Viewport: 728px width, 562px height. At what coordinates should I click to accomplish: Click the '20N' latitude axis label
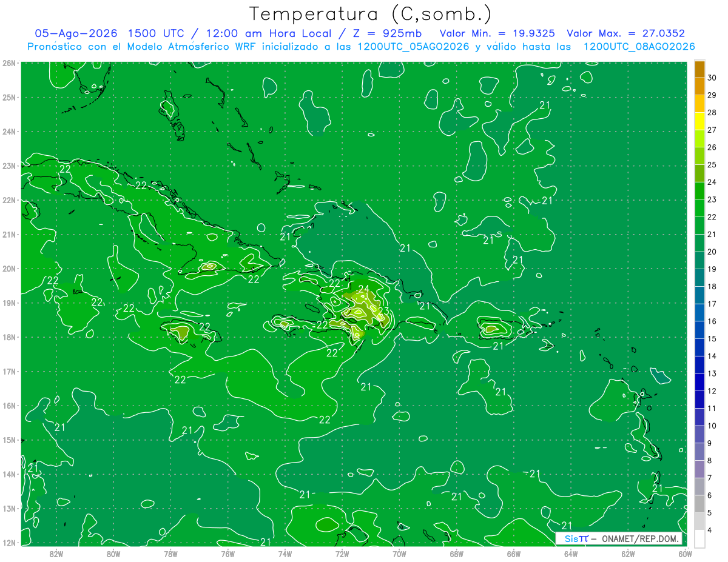point(9,269)
